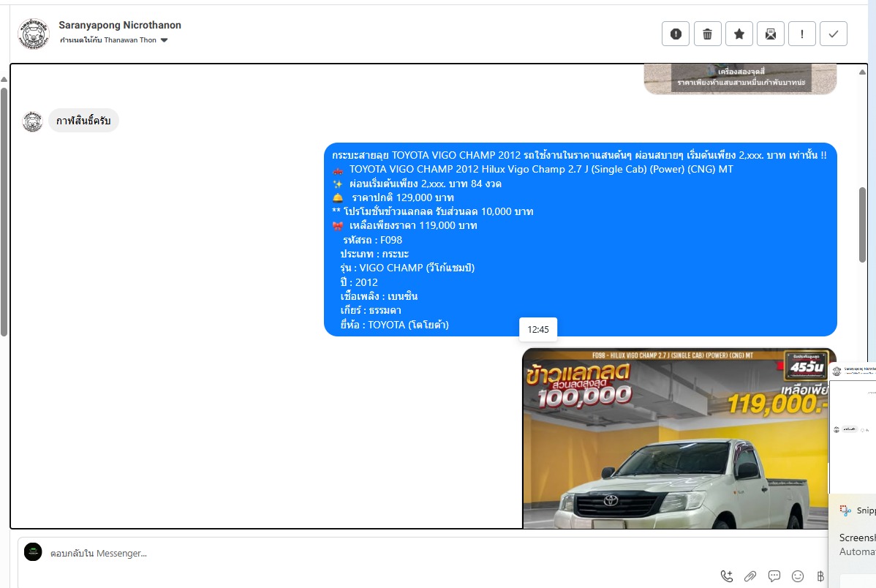Viewport: 876px width, 588px height.
Task: Click the Hilux Vigo Champ 2.7 J model line
Action: tap(541, 169)
